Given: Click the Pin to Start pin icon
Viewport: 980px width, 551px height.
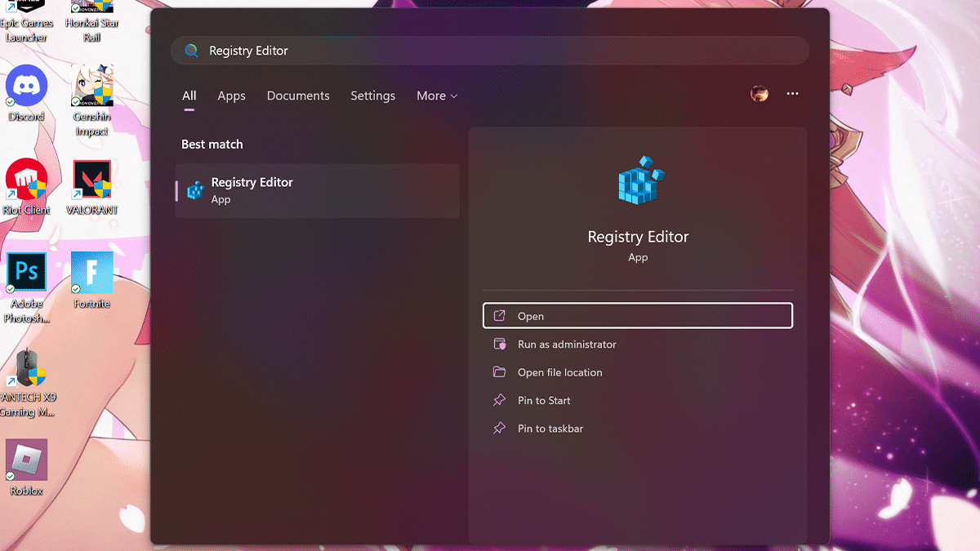Looking at the screenshot, I should pos(500,400).
